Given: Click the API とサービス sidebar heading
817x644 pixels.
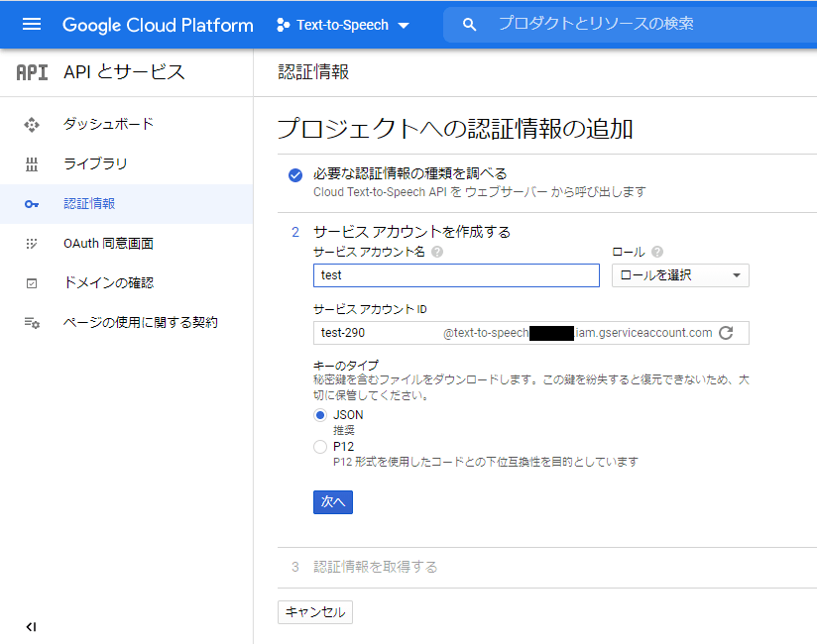Looking at the screenshot, I should 124,72.
